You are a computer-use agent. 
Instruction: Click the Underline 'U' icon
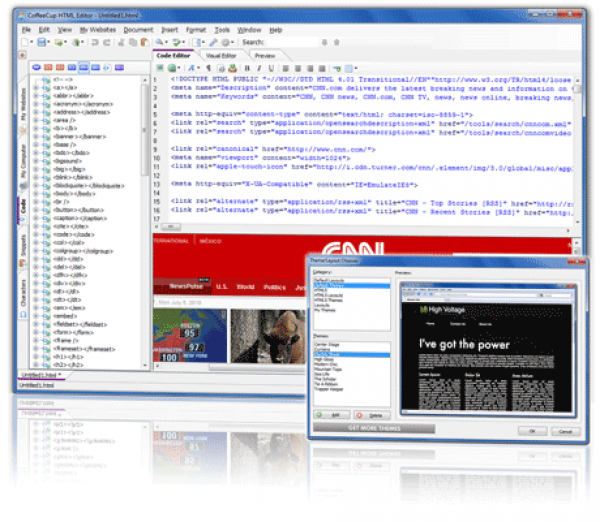[x=271, y=68]
